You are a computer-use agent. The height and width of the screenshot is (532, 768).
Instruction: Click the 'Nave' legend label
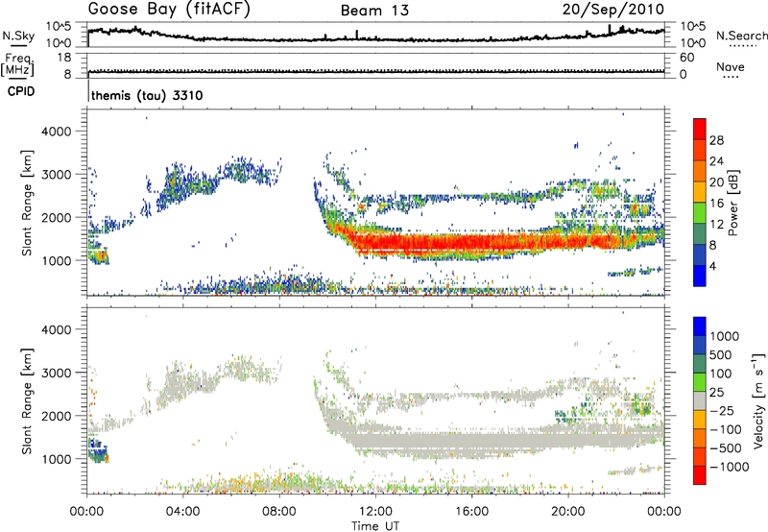(x=731, y=66)
